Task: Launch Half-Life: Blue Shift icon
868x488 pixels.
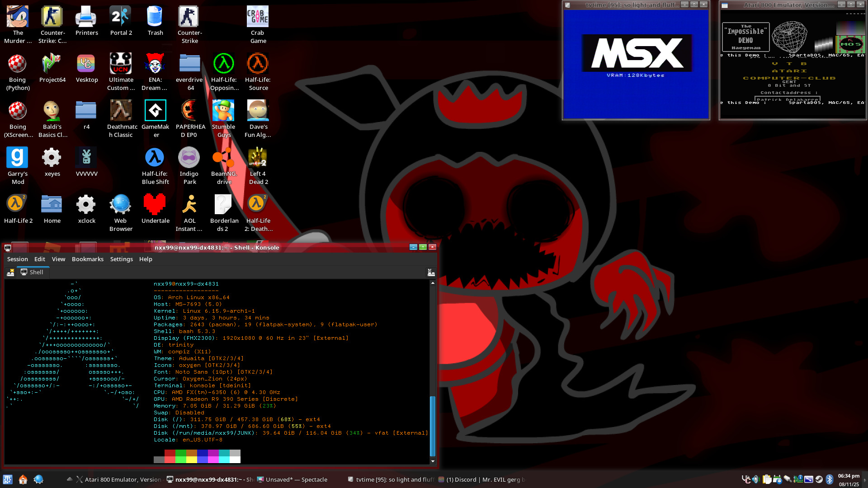Action: [x=155, y=166]
